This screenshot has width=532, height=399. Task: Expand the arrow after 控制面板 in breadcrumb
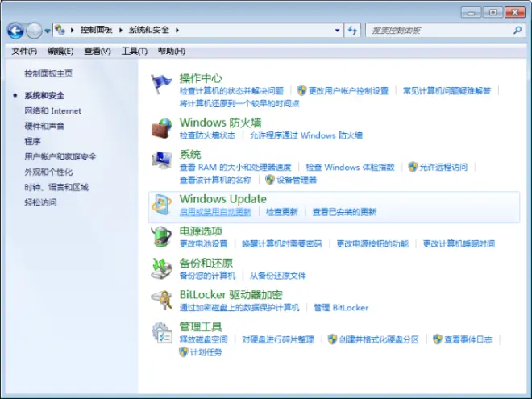[121, 30]
